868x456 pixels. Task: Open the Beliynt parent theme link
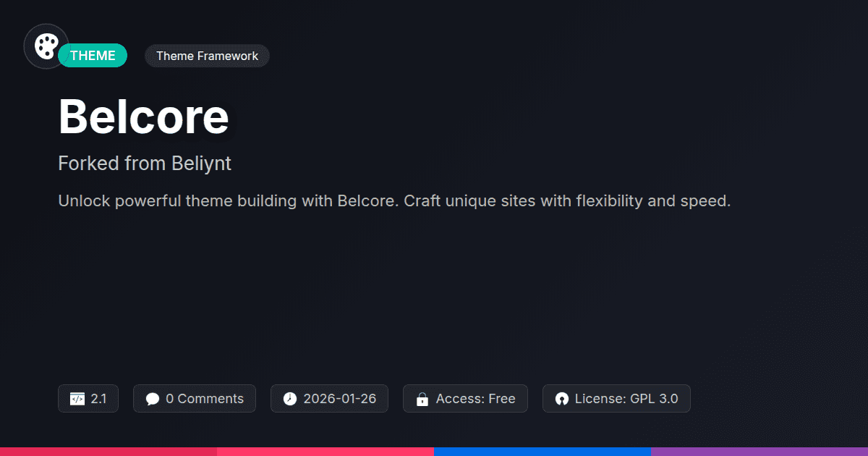pos(204,163)
